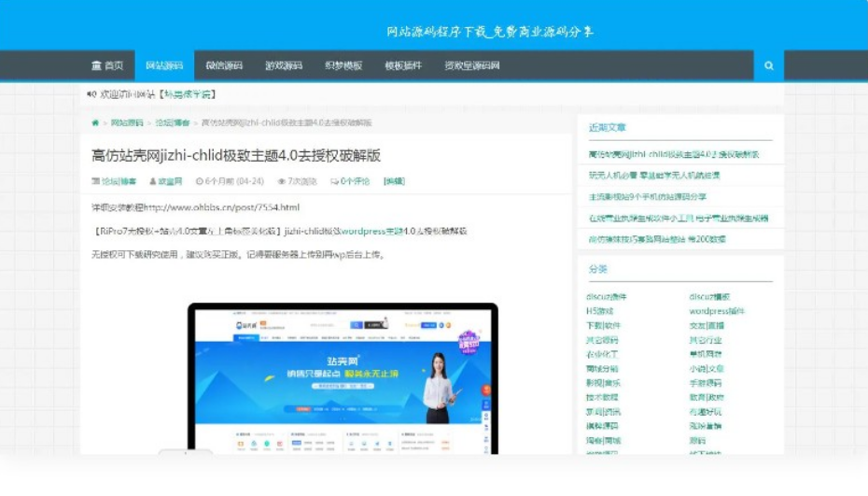The width and height of the screenshot is (868, 496).
Task: Open the discuz插件 category link
Action: (607, 297)
